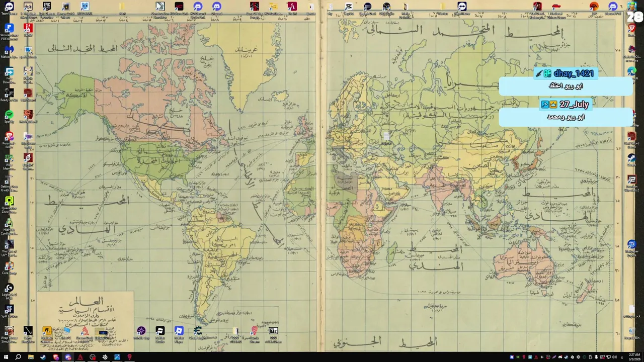Launch the Malwarebytes desktop shortcut
This screenshot has height=362, width=644.
point(9,51)
